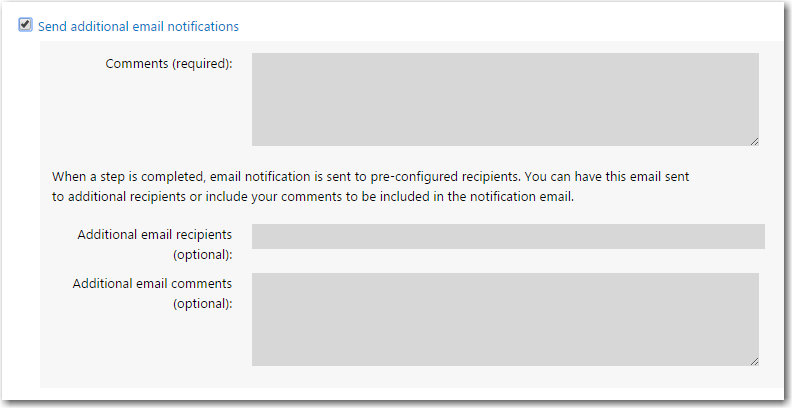Click the 'Additional email comments' label
Screen dimensions: 792x408
tap(152, 284)
